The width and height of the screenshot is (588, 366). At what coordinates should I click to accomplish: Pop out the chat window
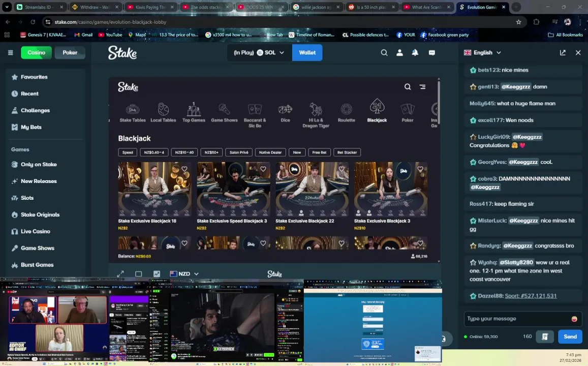[x=563, y=53]
